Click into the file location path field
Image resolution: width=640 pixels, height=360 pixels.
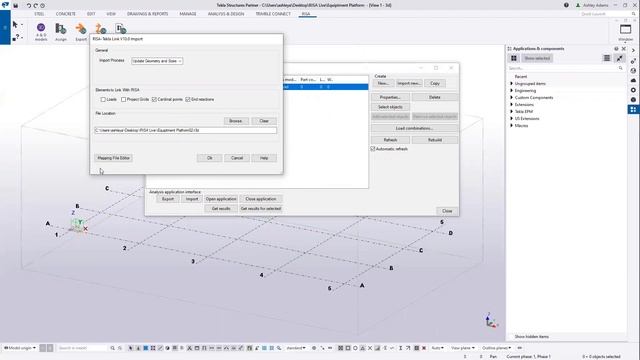tap(185, 131)
